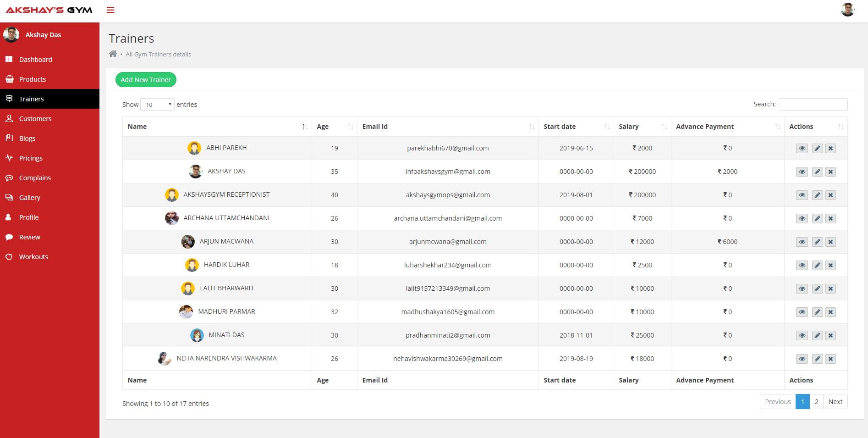
Task: Open the Show entries dropdown
Action: pyautogui.click(x=157, y=105)
